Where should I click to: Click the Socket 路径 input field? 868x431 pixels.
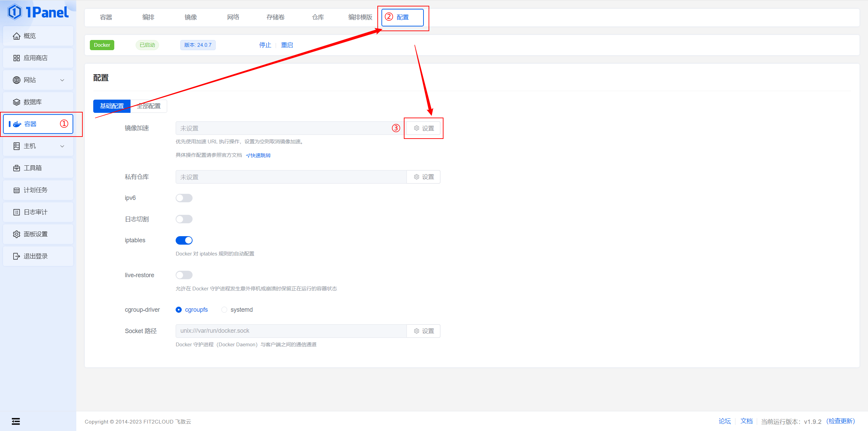click(291, 331)
